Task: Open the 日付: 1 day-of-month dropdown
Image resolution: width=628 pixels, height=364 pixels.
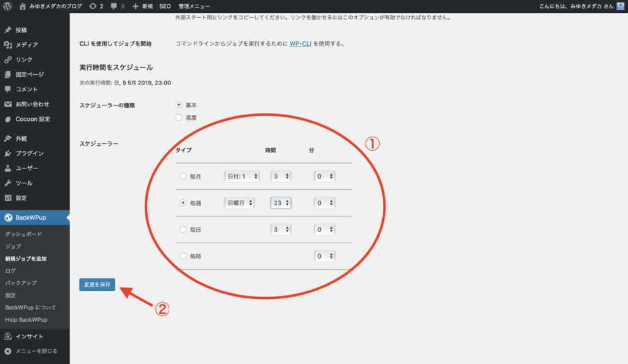Action: tap(242, 176)
